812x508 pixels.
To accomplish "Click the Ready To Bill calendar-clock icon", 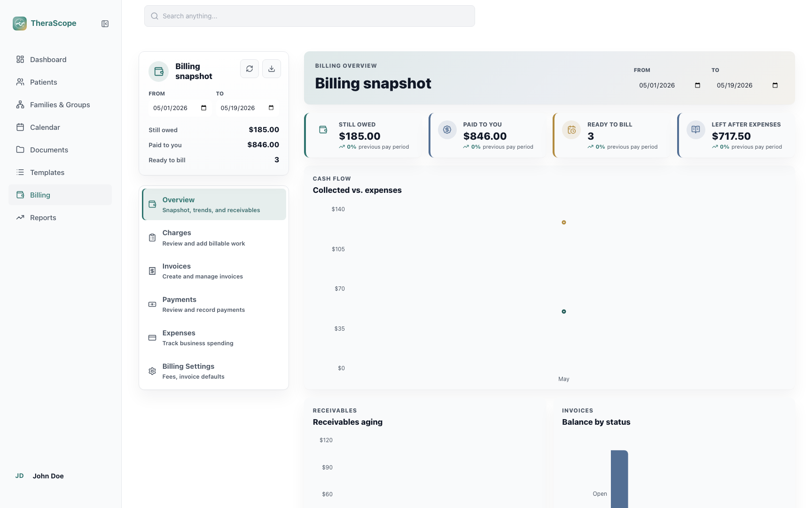I will (x=571, y=129).
